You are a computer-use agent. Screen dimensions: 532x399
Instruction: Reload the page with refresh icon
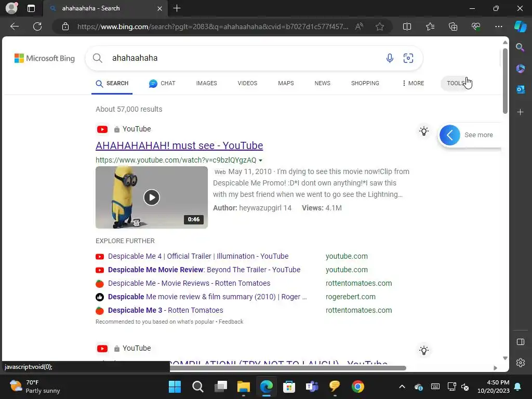tap(37, 26)
